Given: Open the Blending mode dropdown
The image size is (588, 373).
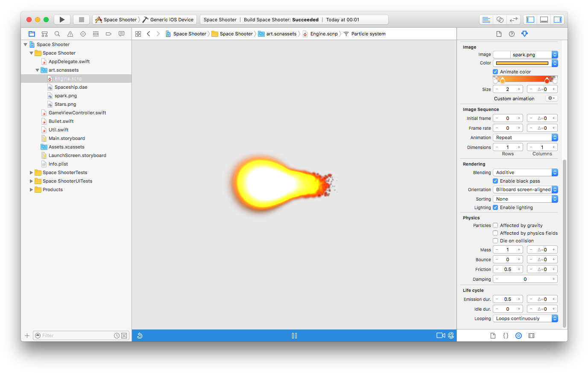Looking at the screenshot, I should (x=525, y=172).
